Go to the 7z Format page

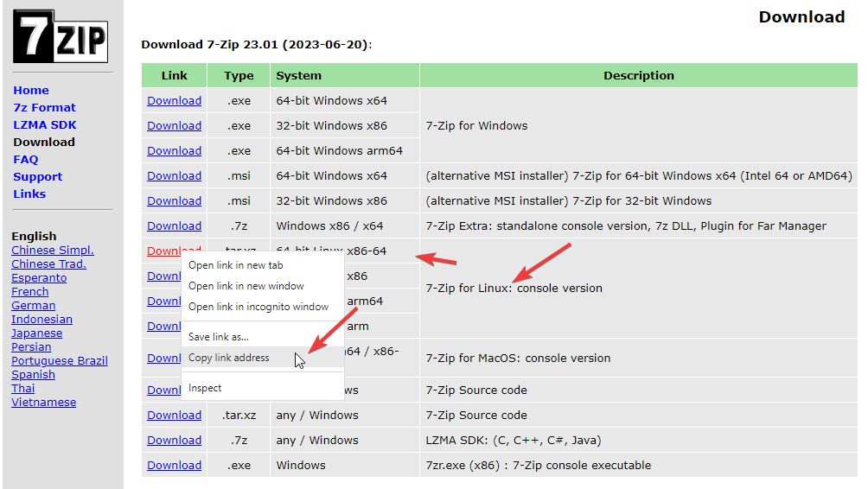point(44,108)
